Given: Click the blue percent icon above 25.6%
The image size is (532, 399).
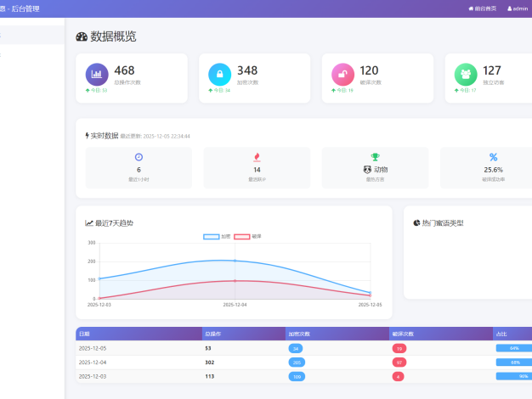Looking at the screenshot, I should tap(493, 157).
